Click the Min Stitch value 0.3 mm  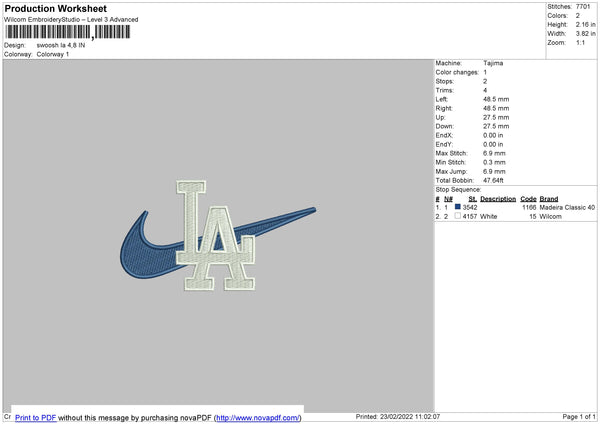494,162
